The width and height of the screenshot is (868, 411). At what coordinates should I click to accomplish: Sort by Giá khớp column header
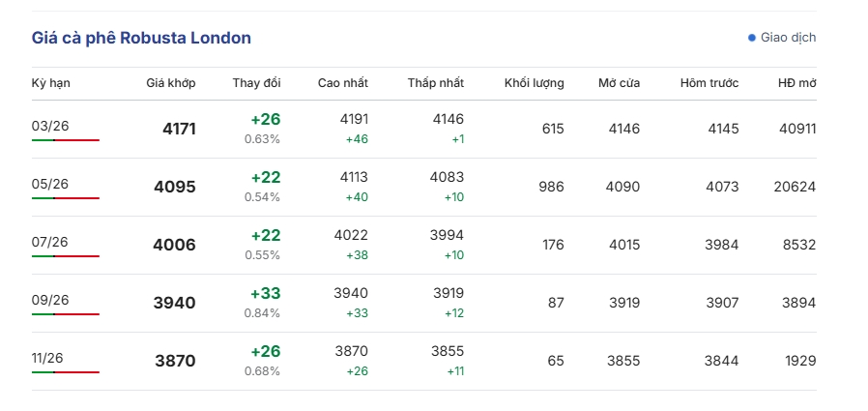pos(171,83)
